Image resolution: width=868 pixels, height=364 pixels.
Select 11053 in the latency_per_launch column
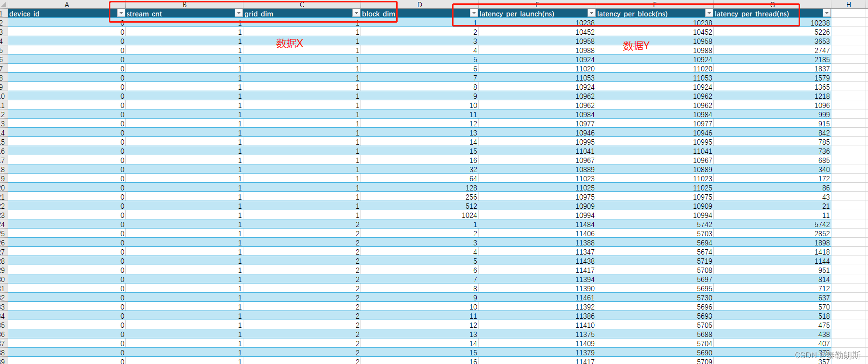537,78
